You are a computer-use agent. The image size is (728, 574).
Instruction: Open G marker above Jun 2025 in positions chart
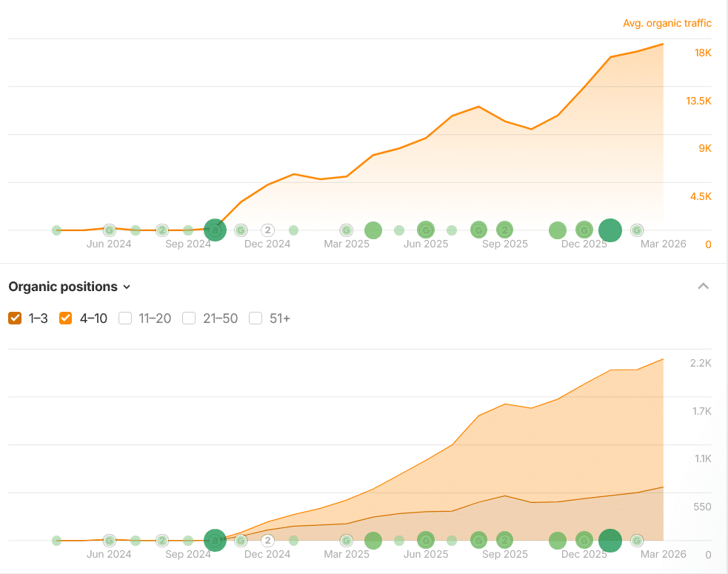(x=425, y=541)
